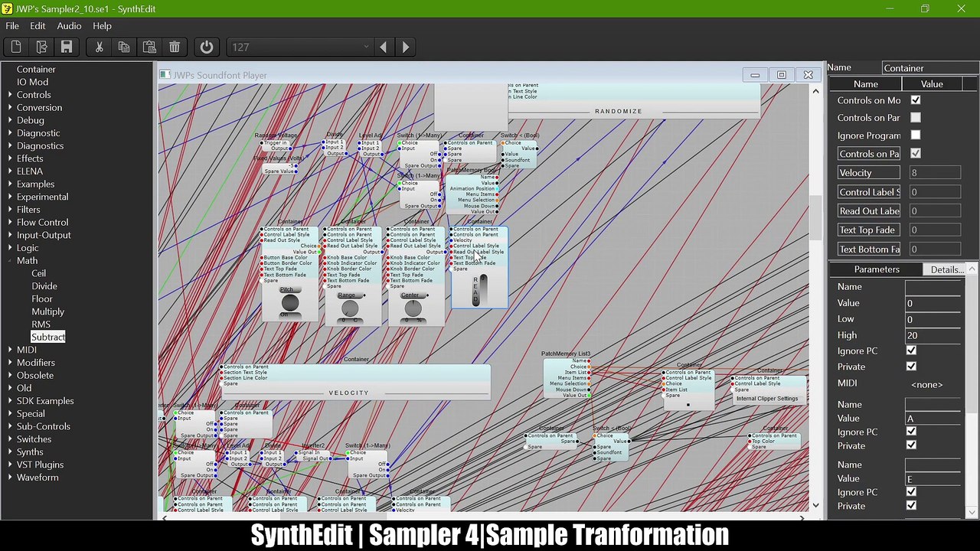The height and width of the screenshot is (551, 980).
Task: Expand the Controls module category
Action: (x=8, y=95)
